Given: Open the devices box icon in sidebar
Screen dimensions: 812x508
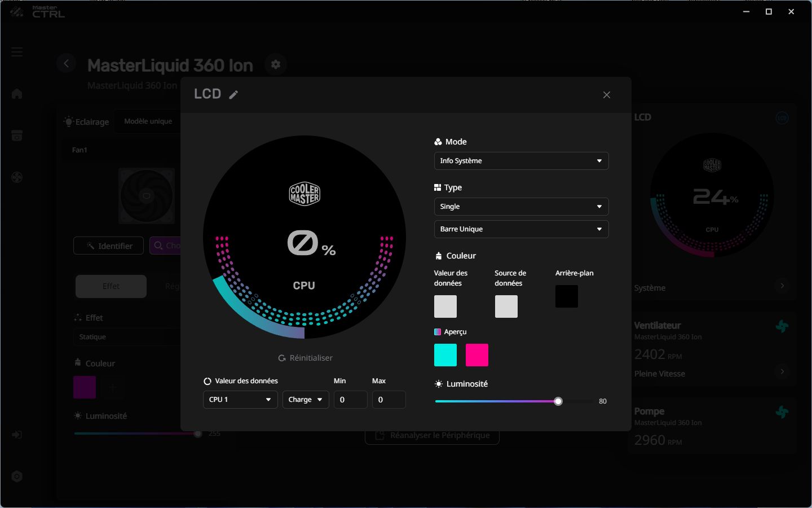Looking at the screenshot, I should pos(17,135).
